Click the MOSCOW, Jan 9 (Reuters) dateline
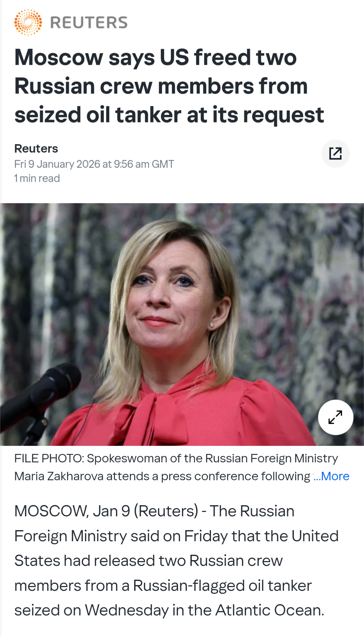The image size is (364, 636). [x=106, y=511]
